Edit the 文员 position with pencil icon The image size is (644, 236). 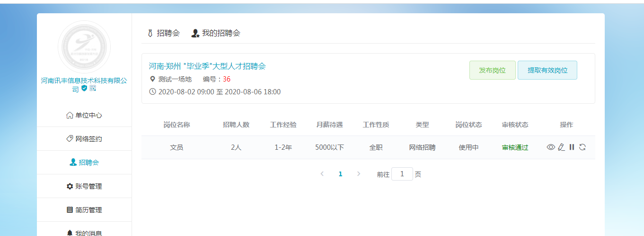tap(561, 147)
